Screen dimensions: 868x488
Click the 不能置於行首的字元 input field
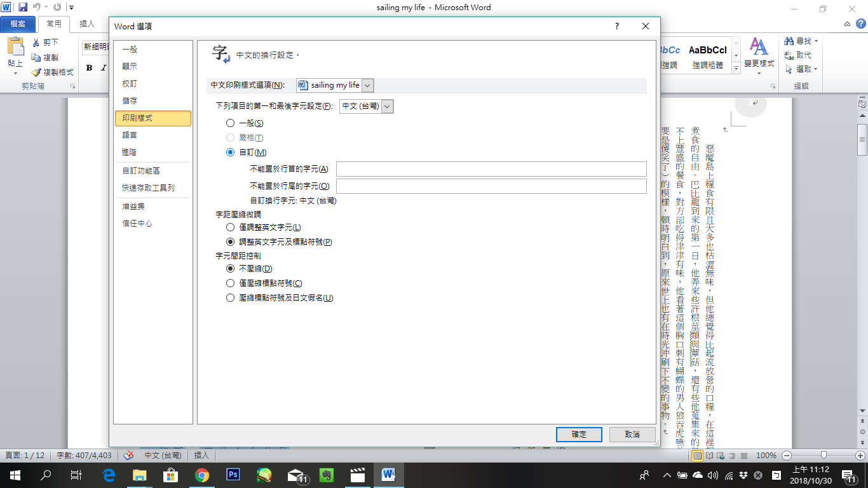click(491, 169)
